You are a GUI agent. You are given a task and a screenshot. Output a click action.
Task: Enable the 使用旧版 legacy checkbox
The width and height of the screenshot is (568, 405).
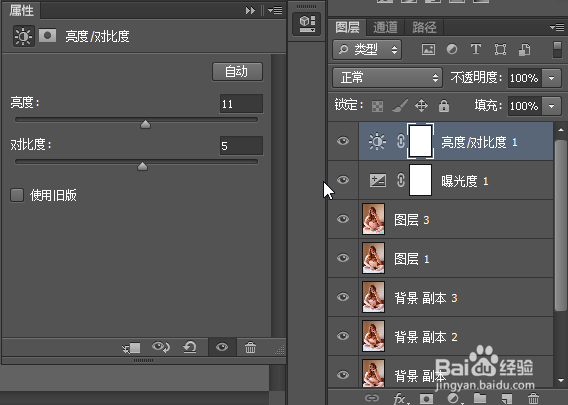pyautogui.click(x=17, y=195)
